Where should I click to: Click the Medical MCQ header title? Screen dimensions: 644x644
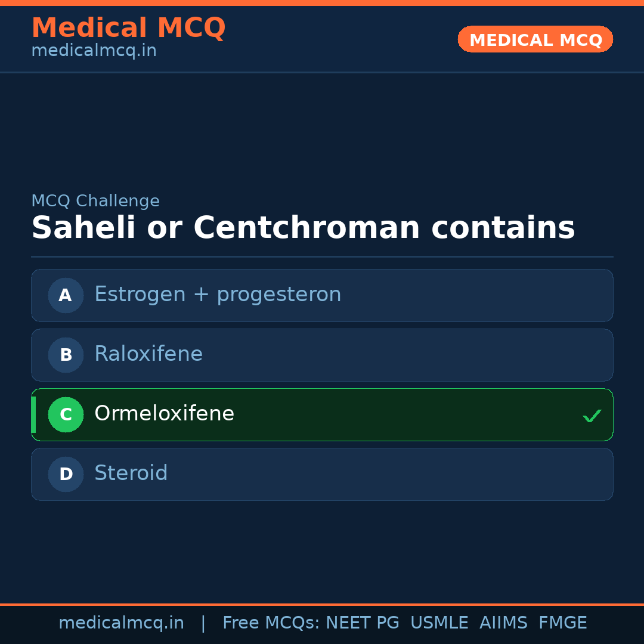tap(128, 28)
